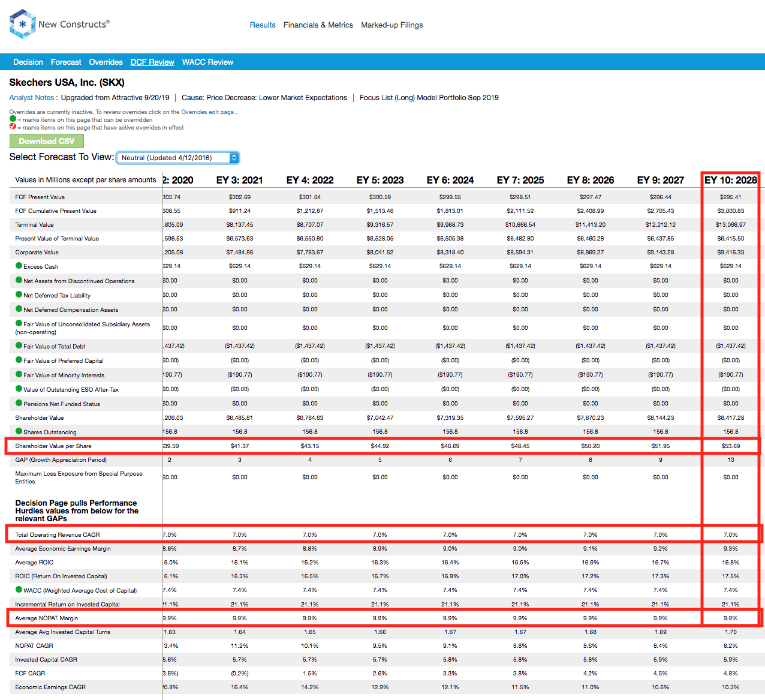Click Focus List (Long) Model Portfolio text
Image resolution: width=765 pixels, height=700 pixels.
(429, 97)
